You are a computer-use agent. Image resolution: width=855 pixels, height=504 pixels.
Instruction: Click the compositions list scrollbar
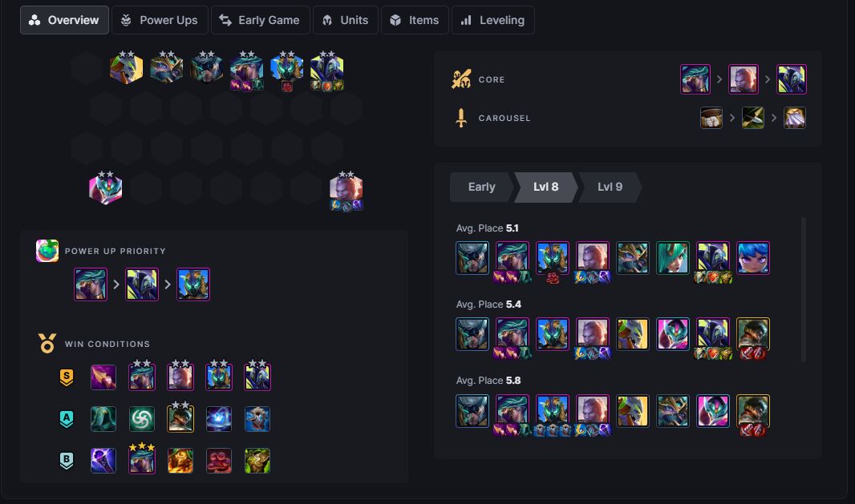[803, 289]
